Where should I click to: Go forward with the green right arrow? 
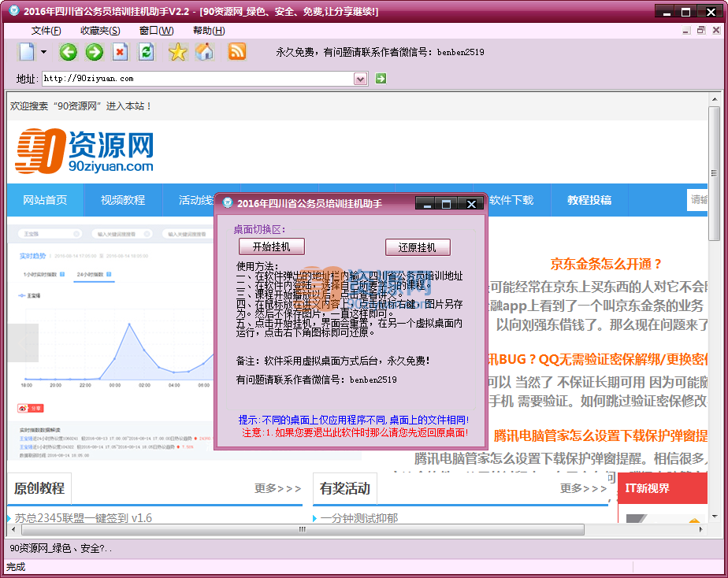(95, 52)
